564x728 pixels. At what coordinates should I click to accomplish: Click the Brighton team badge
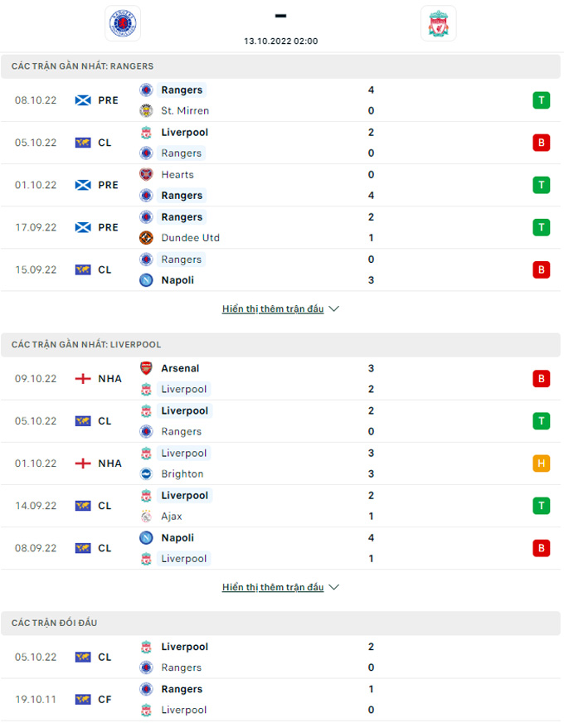(146, 474)
